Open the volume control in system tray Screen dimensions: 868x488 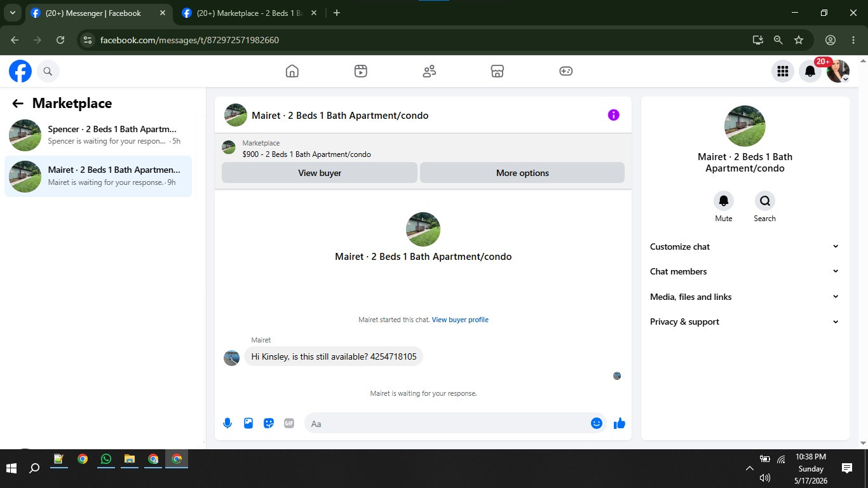pos(765,478)
